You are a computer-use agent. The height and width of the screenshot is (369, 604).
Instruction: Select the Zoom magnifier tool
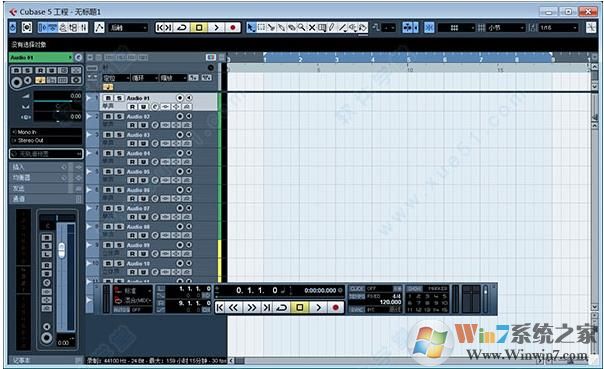302,27
